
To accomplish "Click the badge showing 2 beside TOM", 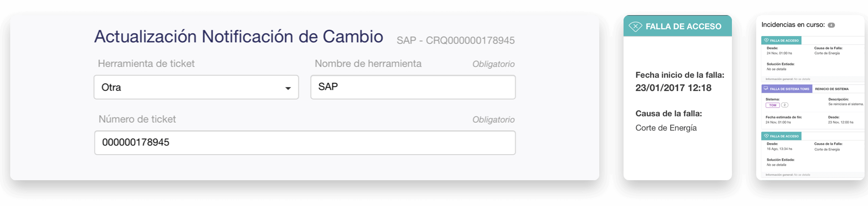I will (784, 105).
